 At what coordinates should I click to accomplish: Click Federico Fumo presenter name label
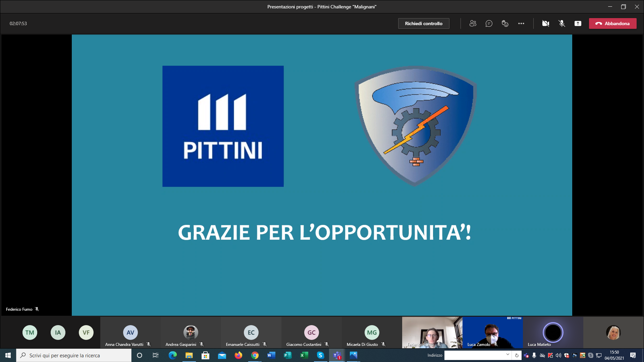tap(19, 309)
